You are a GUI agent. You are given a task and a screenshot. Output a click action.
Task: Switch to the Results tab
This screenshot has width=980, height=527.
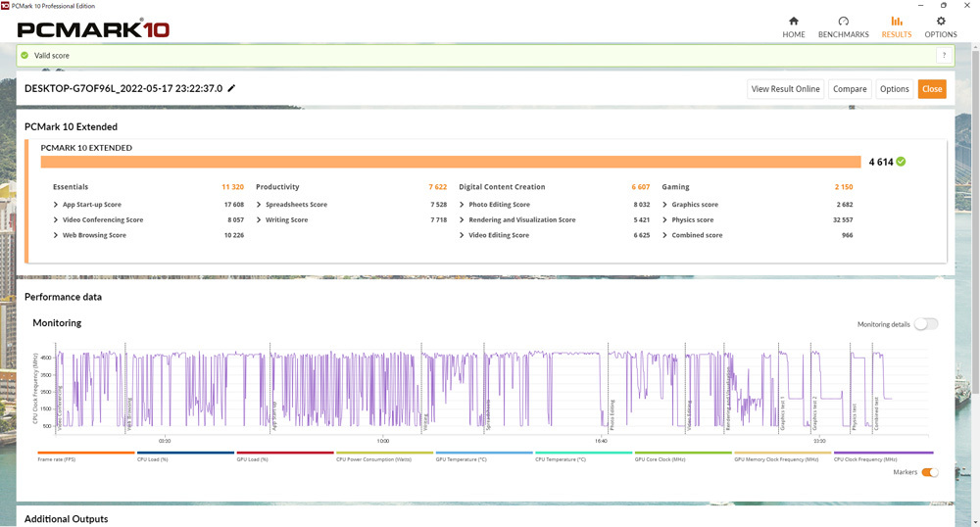(x=897, y=26)
